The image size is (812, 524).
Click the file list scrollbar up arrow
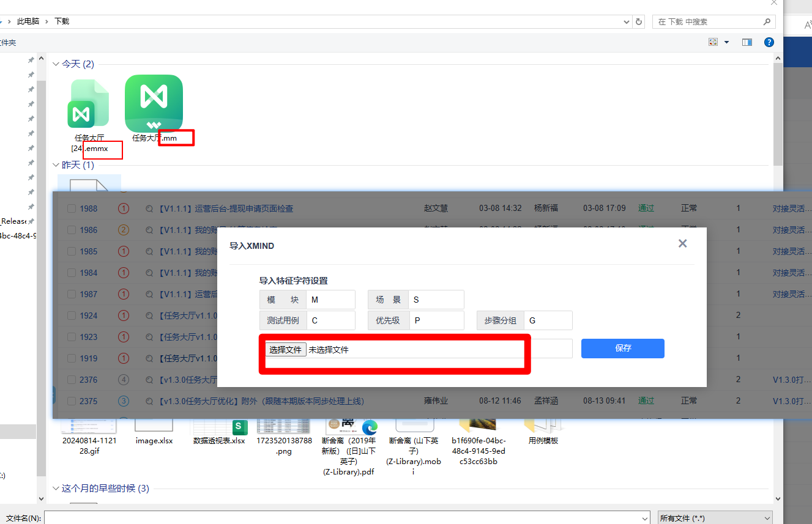(778, 58)
